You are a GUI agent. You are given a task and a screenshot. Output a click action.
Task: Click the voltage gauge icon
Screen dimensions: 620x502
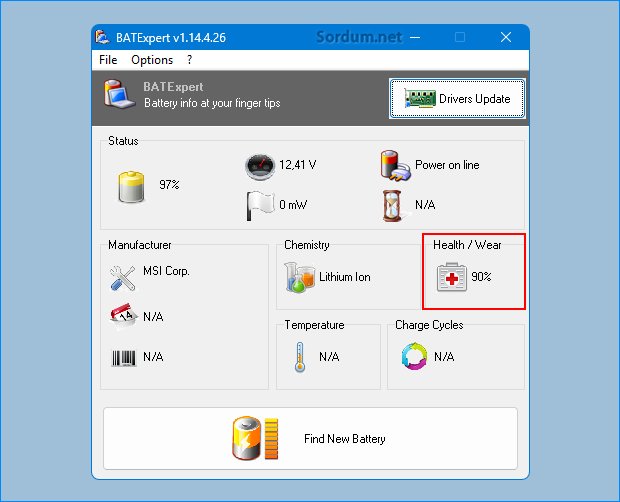[x=260, y=167]
